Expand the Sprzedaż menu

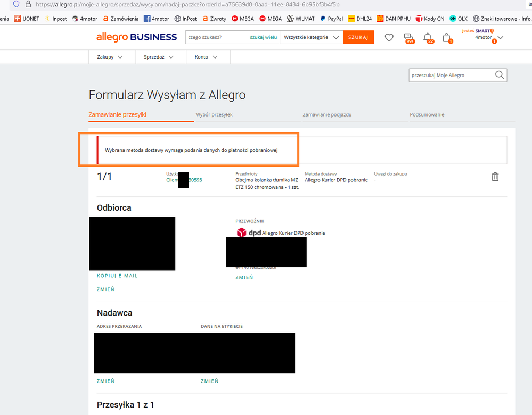pos(158,57)
